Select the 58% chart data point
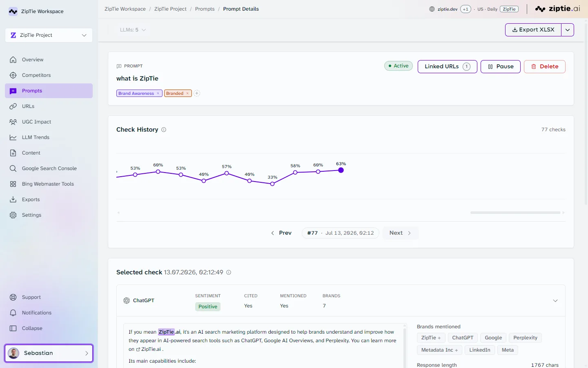 295,173
